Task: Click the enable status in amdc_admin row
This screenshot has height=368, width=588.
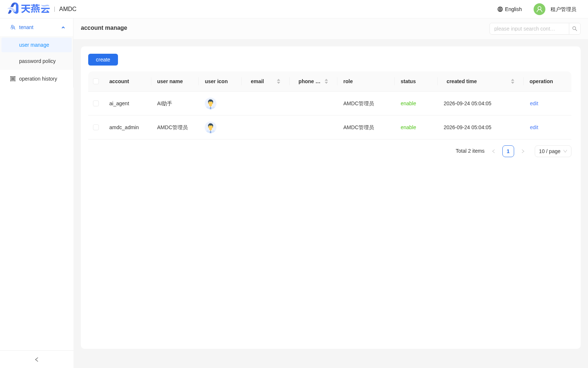Action: click(x=408, y=127)
